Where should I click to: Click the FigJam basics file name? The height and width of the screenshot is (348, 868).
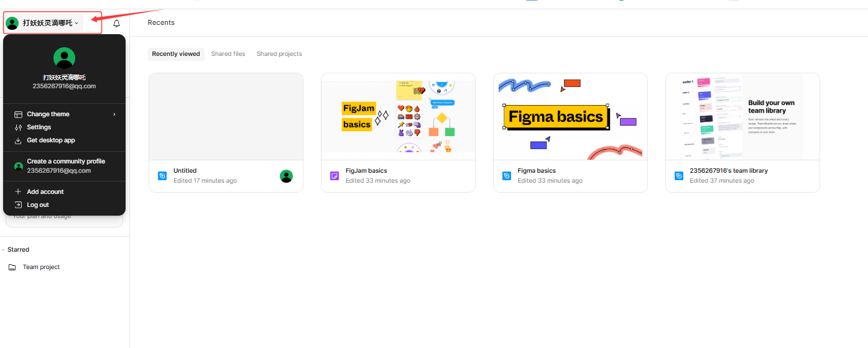(x=366, y=171)
